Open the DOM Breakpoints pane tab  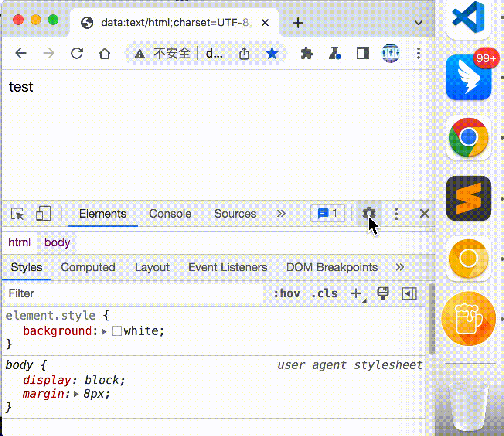coord(332,267)
